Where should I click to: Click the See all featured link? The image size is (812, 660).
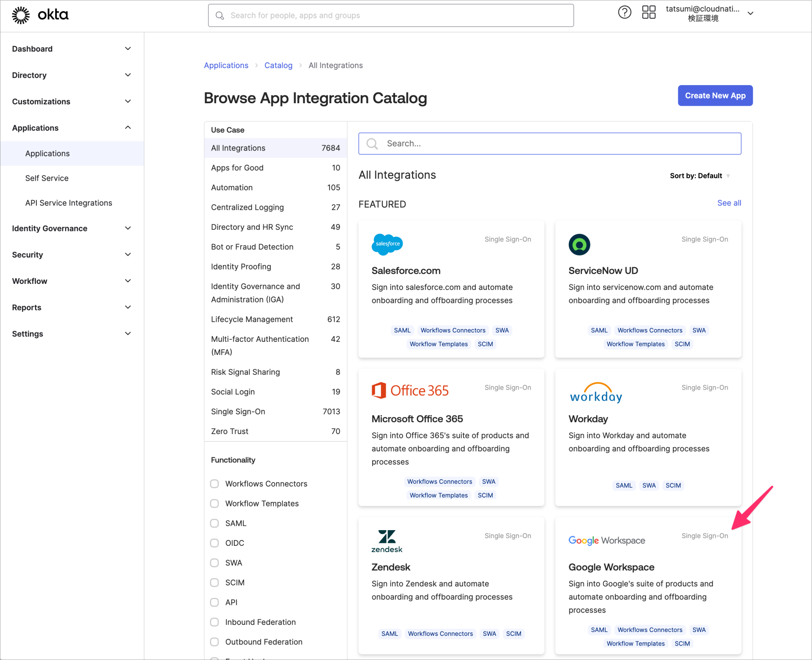click(729, 203)
